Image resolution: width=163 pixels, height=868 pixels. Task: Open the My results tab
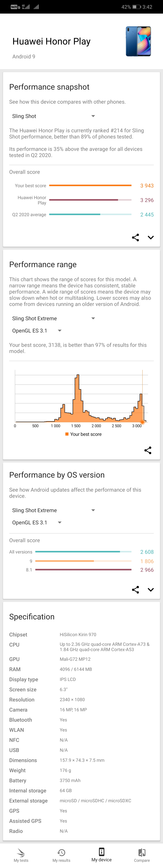[x=61, y=855]
